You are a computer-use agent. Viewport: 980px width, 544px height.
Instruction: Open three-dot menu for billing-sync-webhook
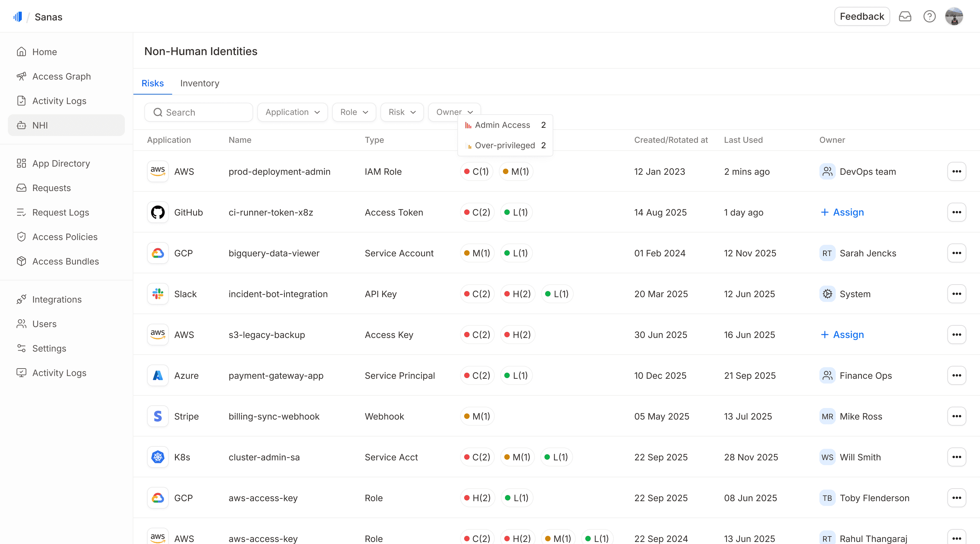pos(957,416)
